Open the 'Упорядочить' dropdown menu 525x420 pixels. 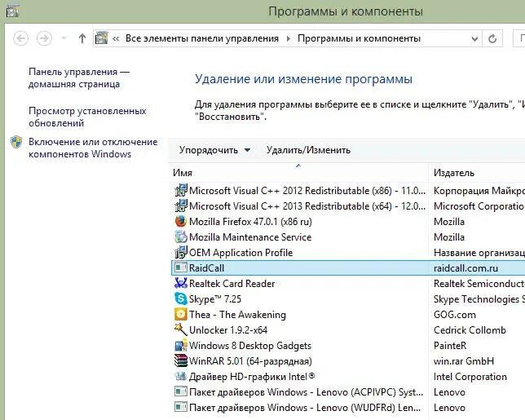click(214, 150)
